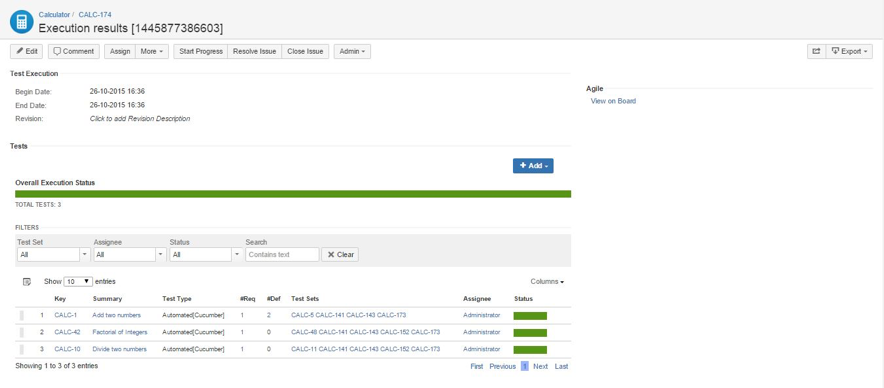
Task: Click green status bar of CALC-1 row
Action: (x=530, y=316)
